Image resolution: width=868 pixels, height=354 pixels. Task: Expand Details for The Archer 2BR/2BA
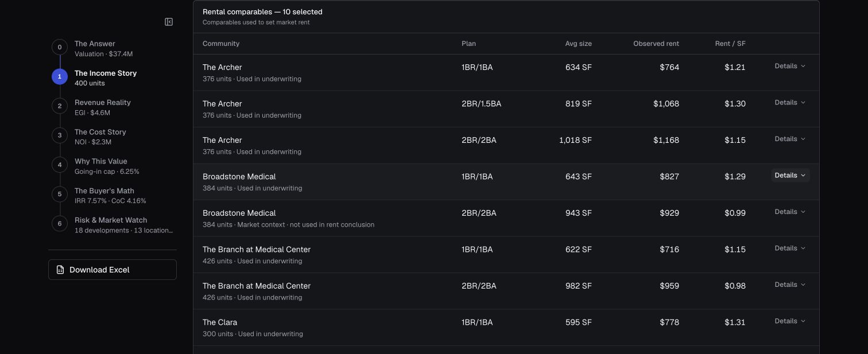click(790, 139)
